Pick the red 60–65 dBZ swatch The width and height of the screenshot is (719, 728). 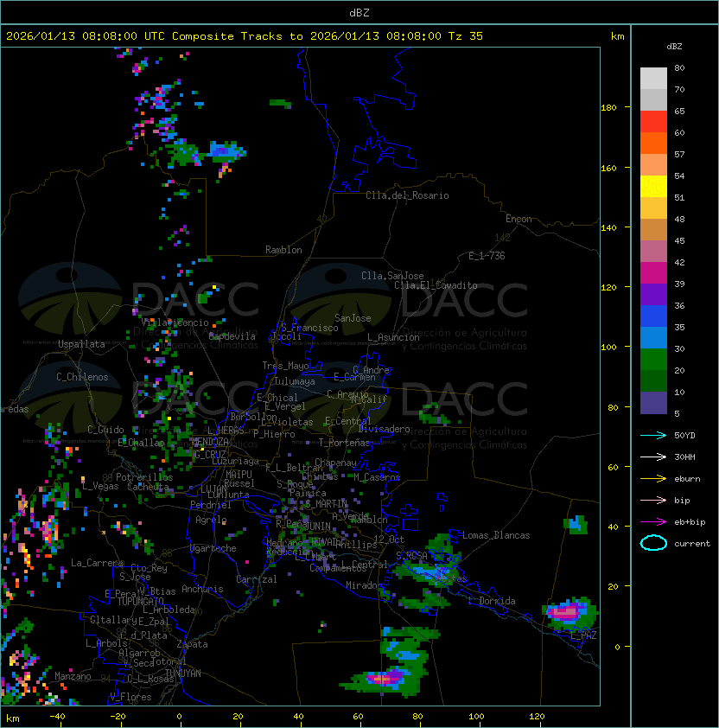coord(653,122)
